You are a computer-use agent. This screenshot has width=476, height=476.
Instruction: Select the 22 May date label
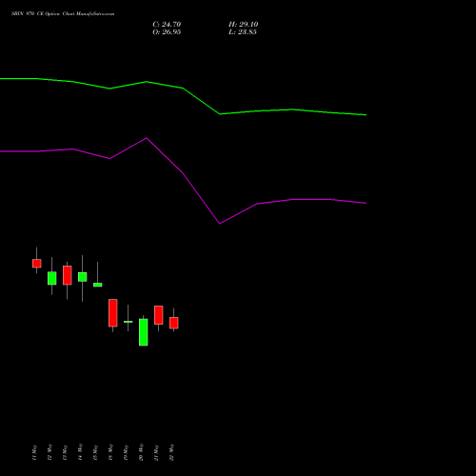(171, 452)
